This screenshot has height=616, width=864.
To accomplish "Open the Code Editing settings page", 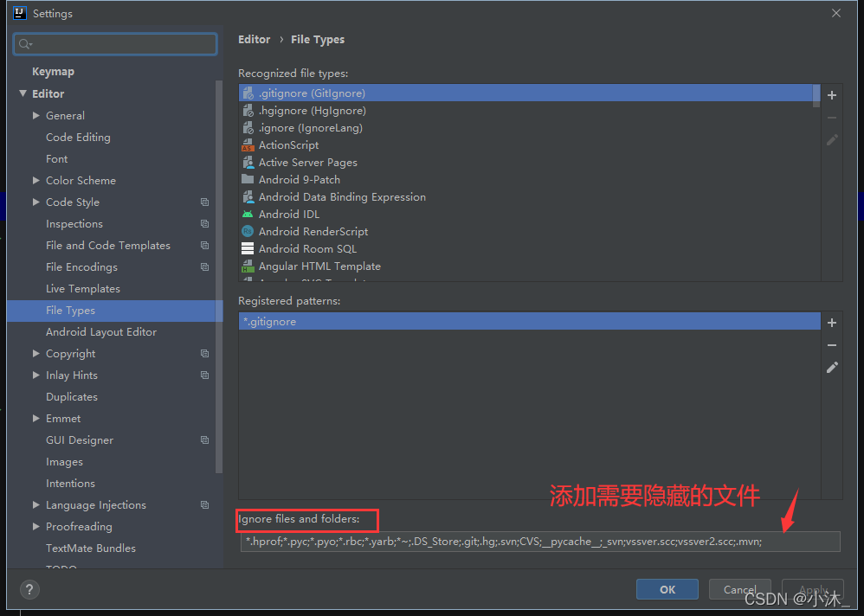I will coord(78,137).
